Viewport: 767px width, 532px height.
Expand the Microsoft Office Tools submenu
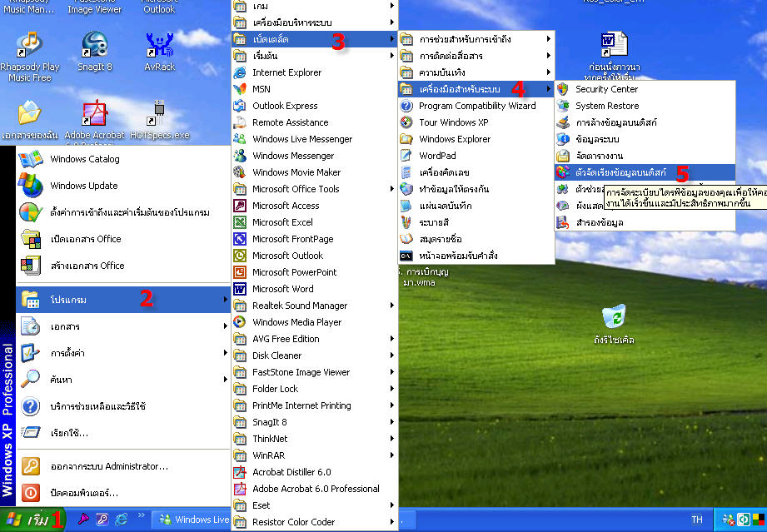click(x=315, y=189)
